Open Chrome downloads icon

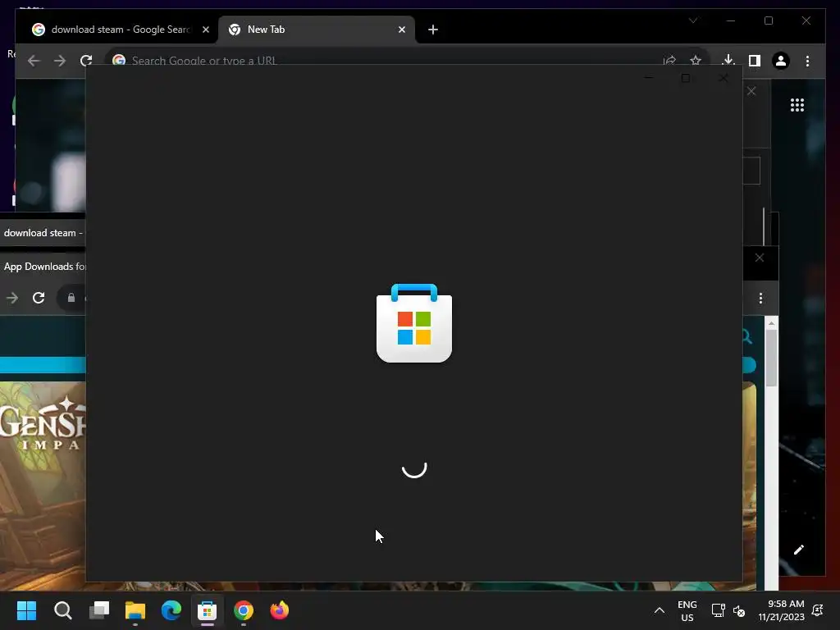tap(728, 60)
